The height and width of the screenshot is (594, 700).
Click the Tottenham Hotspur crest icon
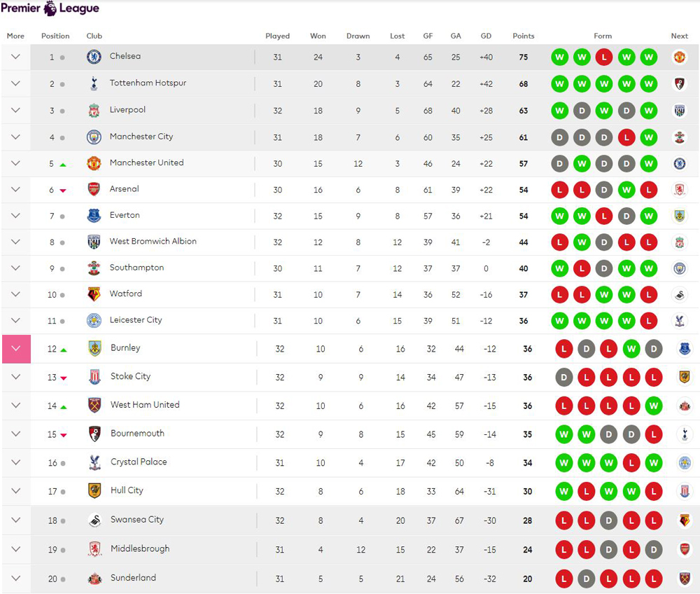tap(94, 83)
